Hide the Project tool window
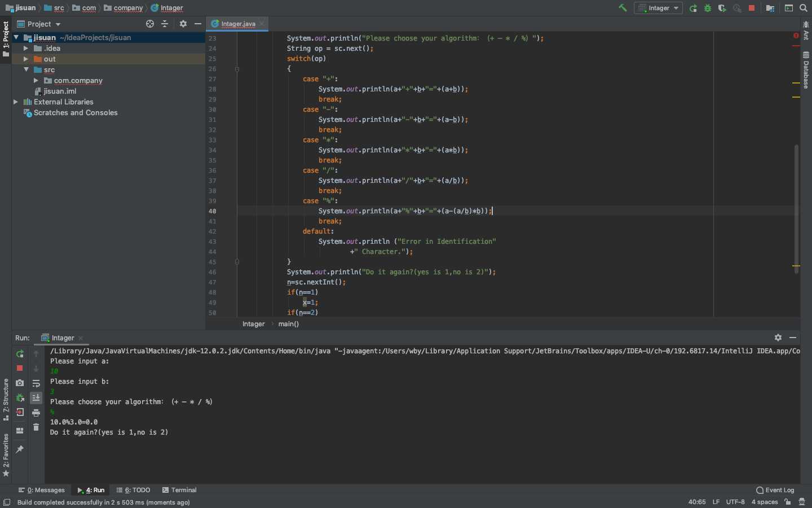Screen dimensions: 812x508 [198, 24]
